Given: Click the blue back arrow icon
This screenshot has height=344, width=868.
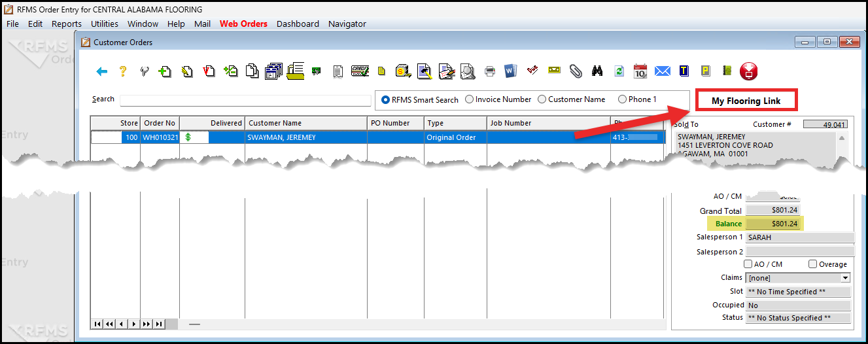Looking at the screenshot, I should (101, 71).
